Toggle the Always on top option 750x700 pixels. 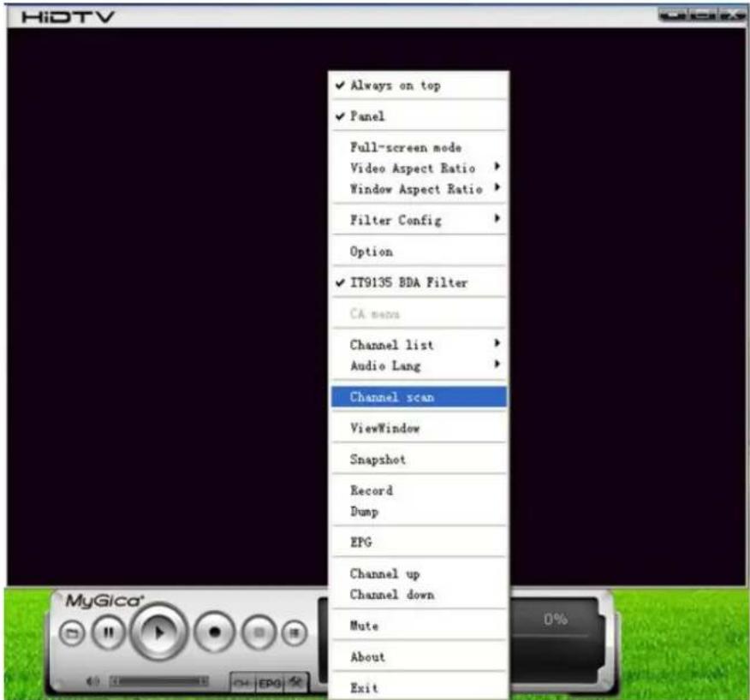point(419,86)
